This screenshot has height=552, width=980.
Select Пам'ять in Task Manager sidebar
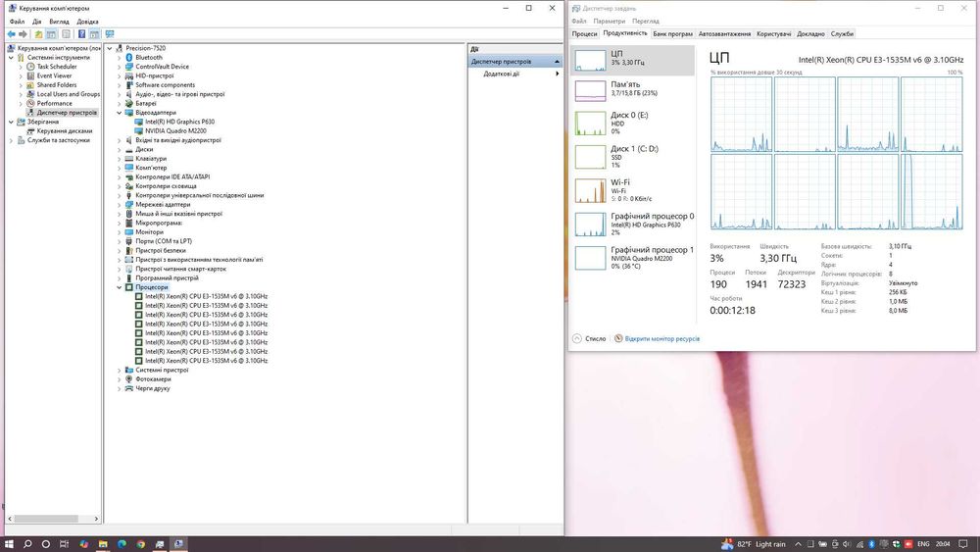pos(632,90)
